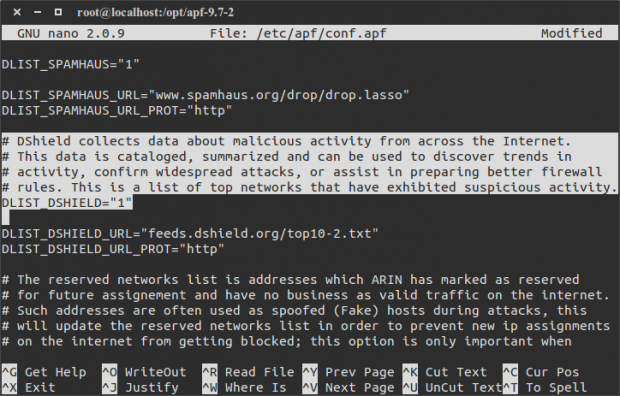Click the ^V Next Page shortcut
620x396 pixels.
tap(348, 388)
